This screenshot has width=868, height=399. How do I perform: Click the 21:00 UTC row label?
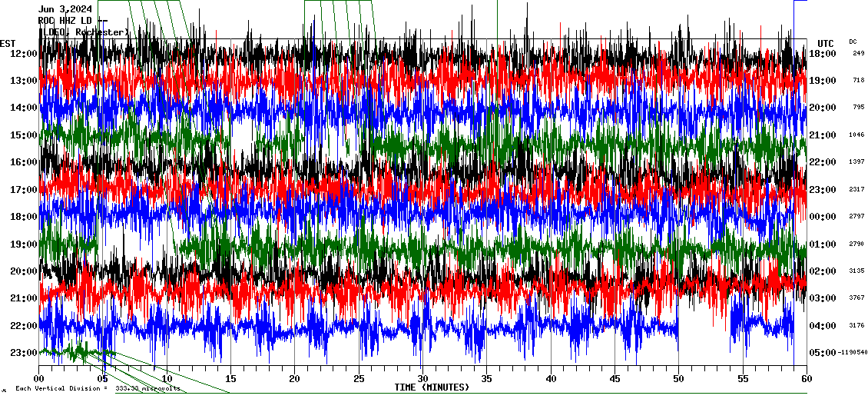pos(823,135)
